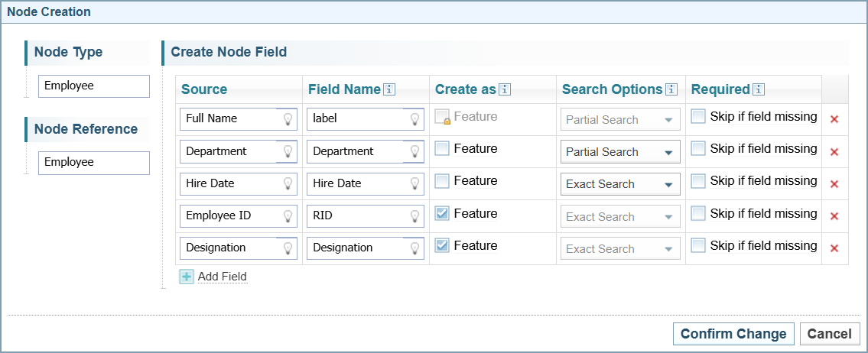Click the plus icon to add field
This screenshot has width=868, height=353.
pos(187,277)
